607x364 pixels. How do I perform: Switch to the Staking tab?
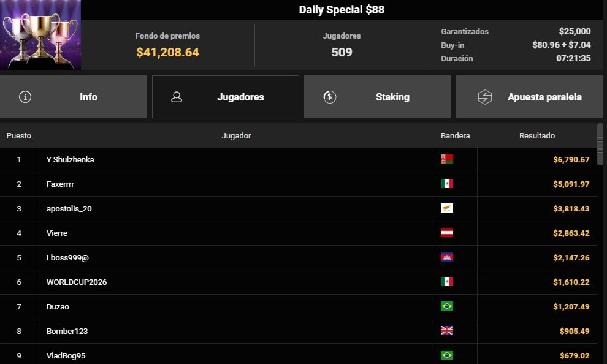pos(392,96)
